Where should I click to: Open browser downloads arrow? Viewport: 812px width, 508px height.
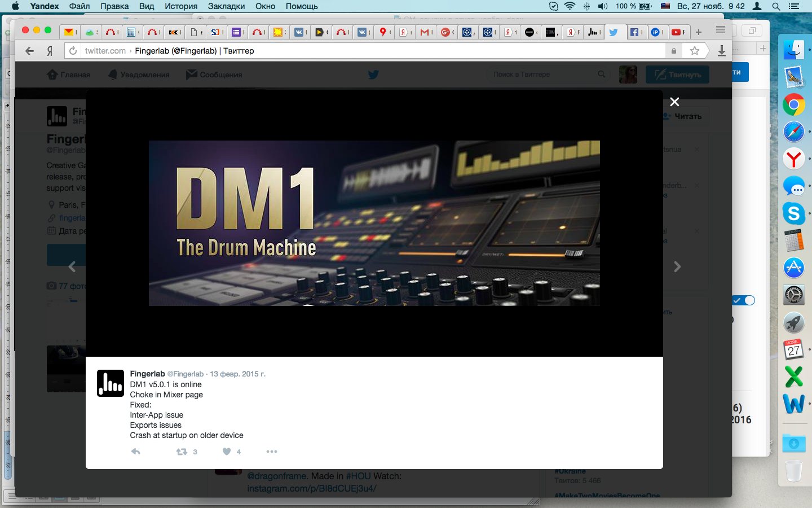tap(721, 51)
